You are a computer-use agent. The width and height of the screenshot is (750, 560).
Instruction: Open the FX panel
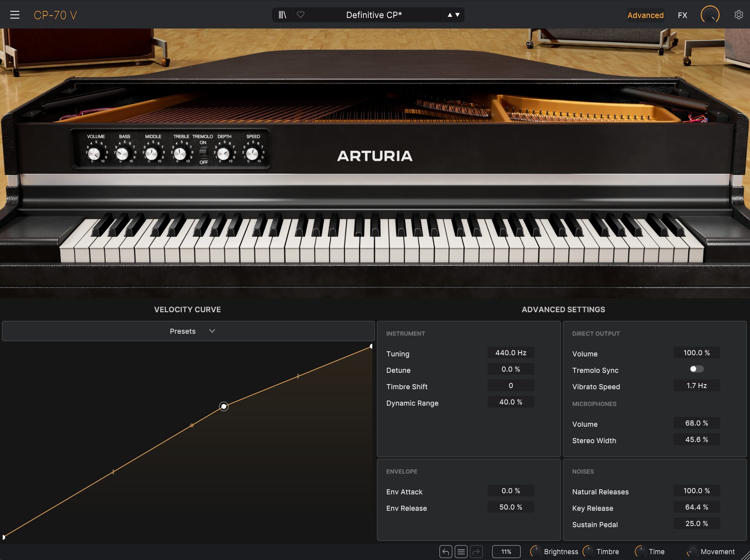[x=682, y=15]
